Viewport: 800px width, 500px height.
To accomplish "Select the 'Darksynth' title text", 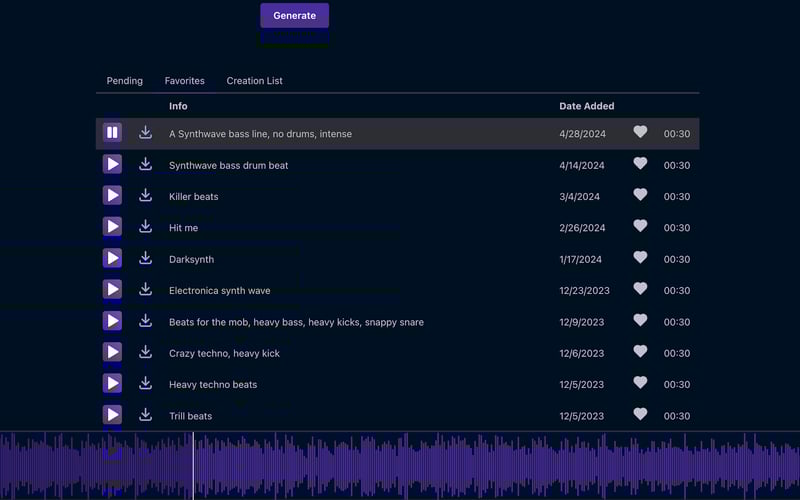I will point(191,259).
